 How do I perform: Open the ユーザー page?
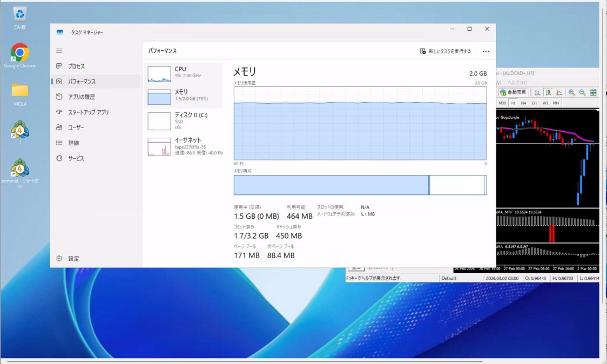tap(76, 127)
